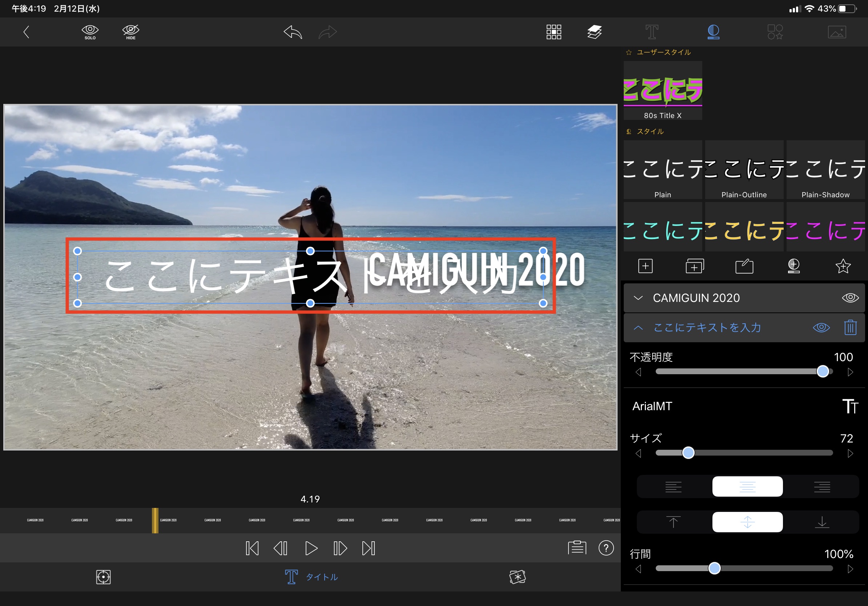Click the HIDE eye icon
This screenshot has height=606, width=868.
131,32
